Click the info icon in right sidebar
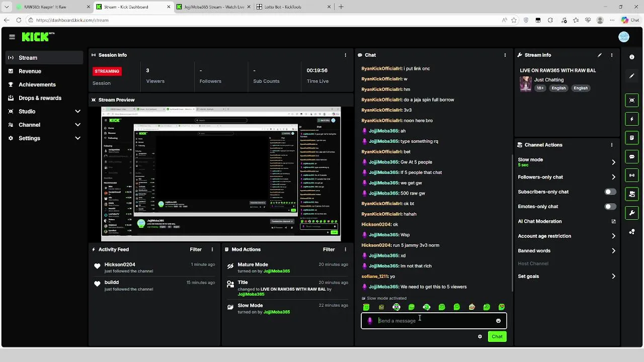This screenshot has height=362, width=644. [x=632, y=57]
